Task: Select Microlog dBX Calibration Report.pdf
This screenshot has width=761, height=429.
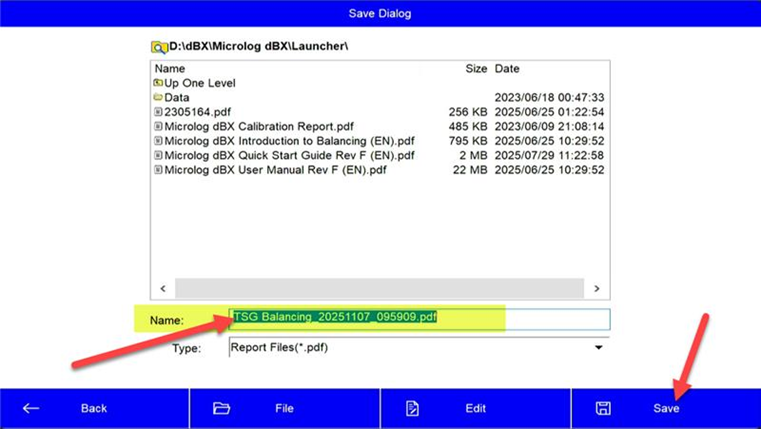Action: click(x=259, y=127)
